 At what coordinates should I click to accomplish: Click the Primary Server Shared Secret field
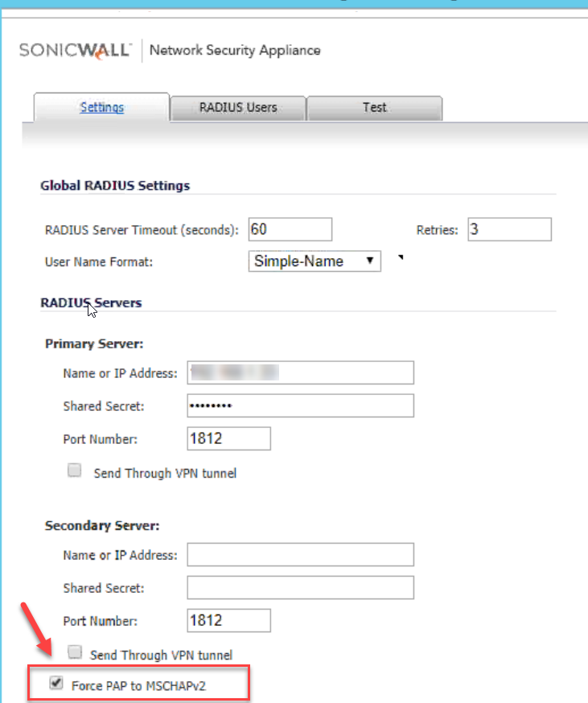[x=300, y=405]
